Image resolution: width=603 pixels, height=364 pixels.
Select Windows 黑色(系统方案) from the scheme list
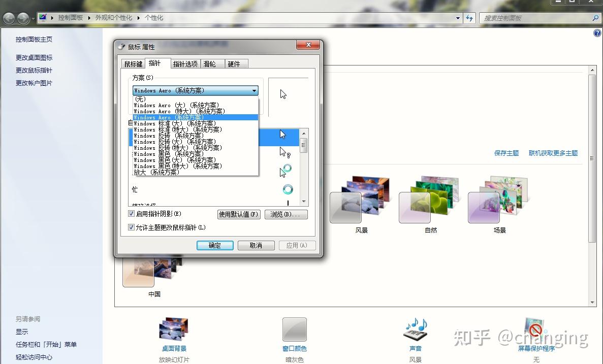[168, 154]
